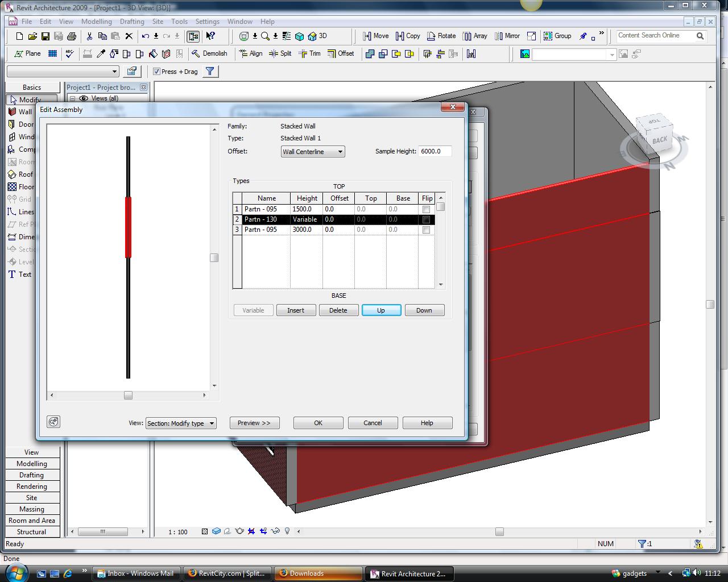
Task: Select the Trim tool
Action: 309,53
